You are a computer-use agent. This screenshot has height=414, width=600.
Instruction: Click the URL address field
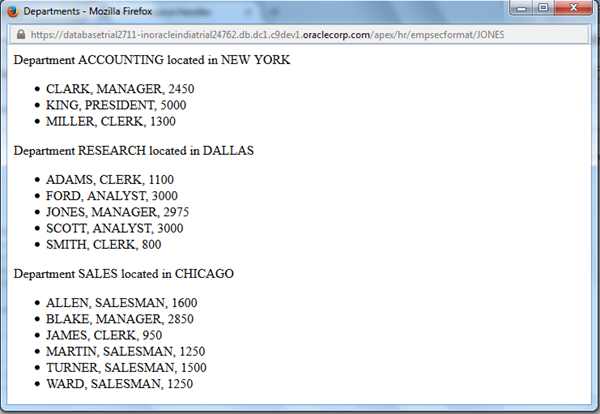300,34
